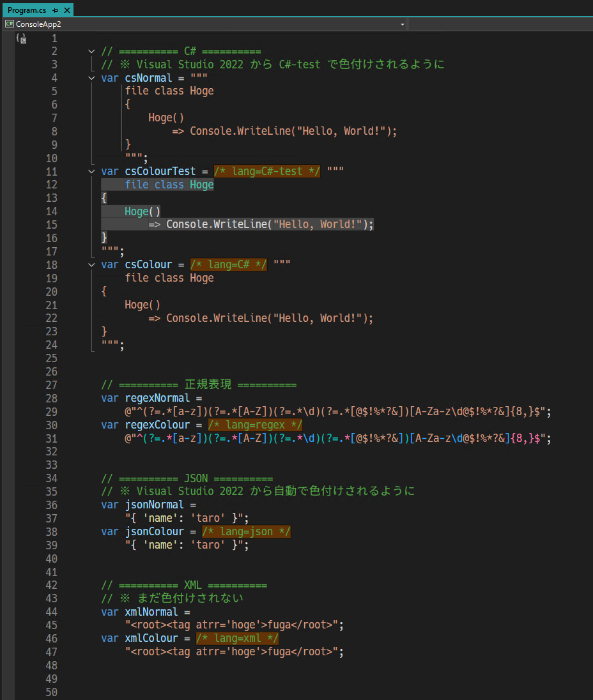Click the braces icon beside line 1

pyautogui.click(x=21, y=38)
